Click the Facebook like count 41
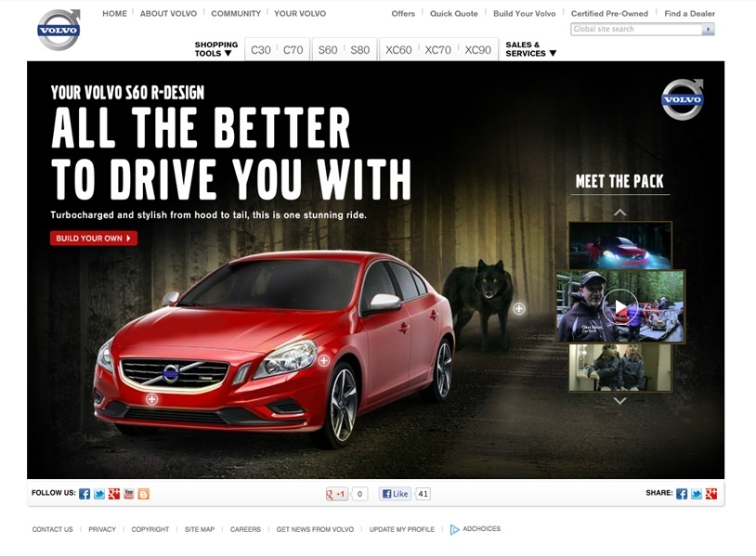 (x=423, y=494)
